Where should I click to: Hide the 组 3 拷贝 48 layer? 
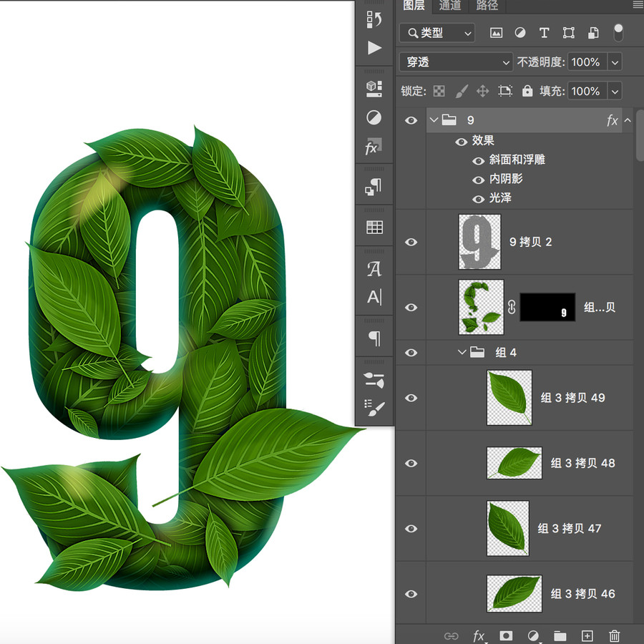[x=411, y=463]
